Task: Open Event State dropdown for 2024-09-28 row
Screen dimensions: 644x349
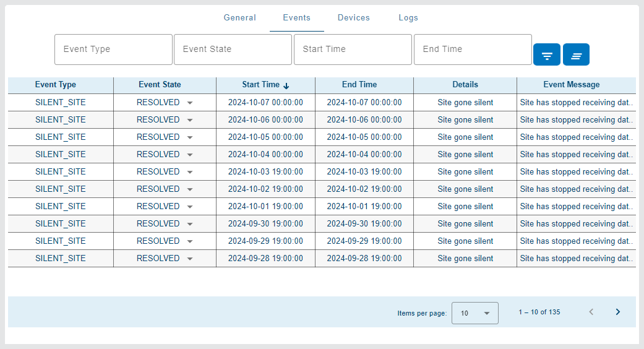Action: [190, 259]
